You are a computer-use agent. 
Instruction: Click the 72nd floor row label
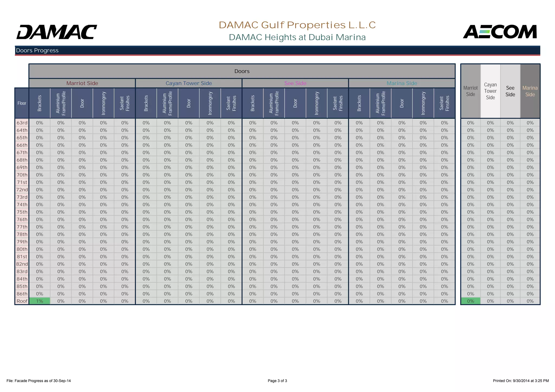coord(22,190)
